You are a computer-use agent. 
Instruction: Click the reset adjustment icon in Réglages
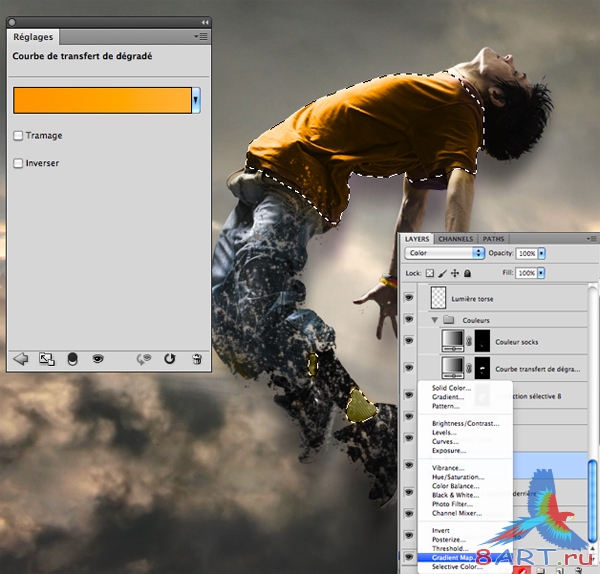[170, 359]
